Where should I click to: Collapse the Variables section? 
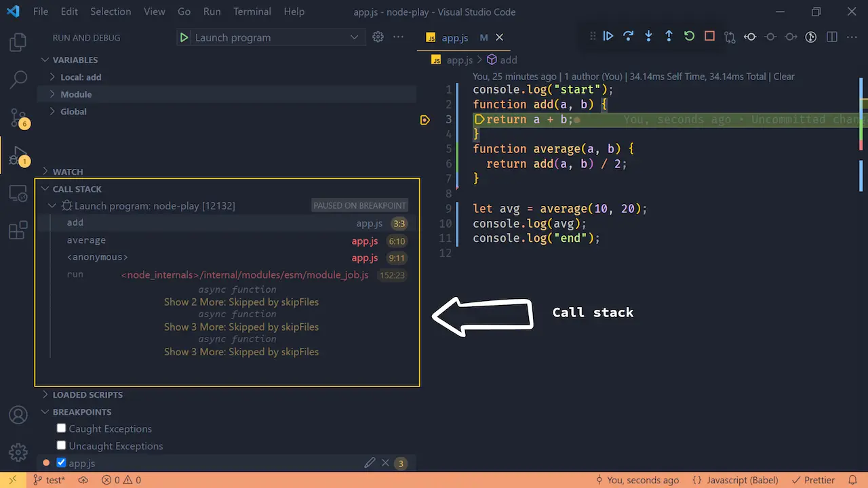(75, 60)
